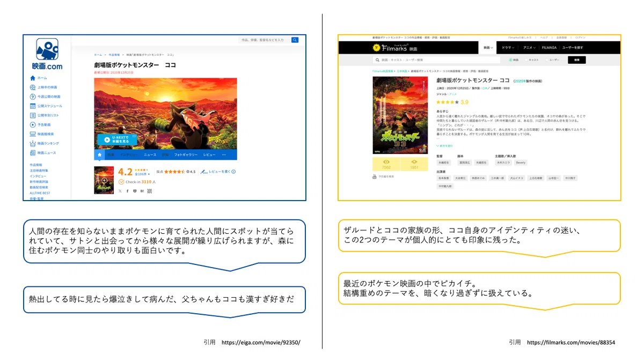Click the ログイン link on Filmarks

(580, 38)
